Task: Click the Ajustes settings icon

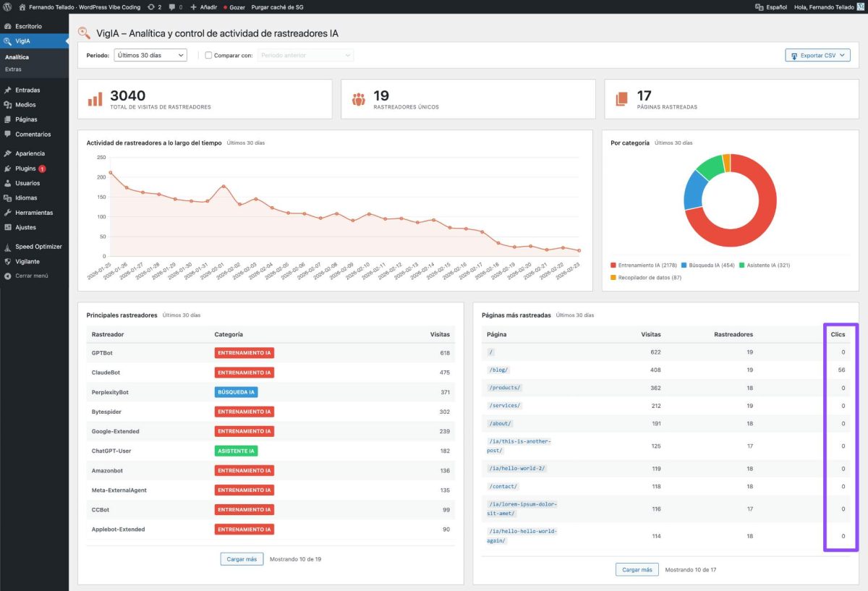Action: (x=8, y=227)
